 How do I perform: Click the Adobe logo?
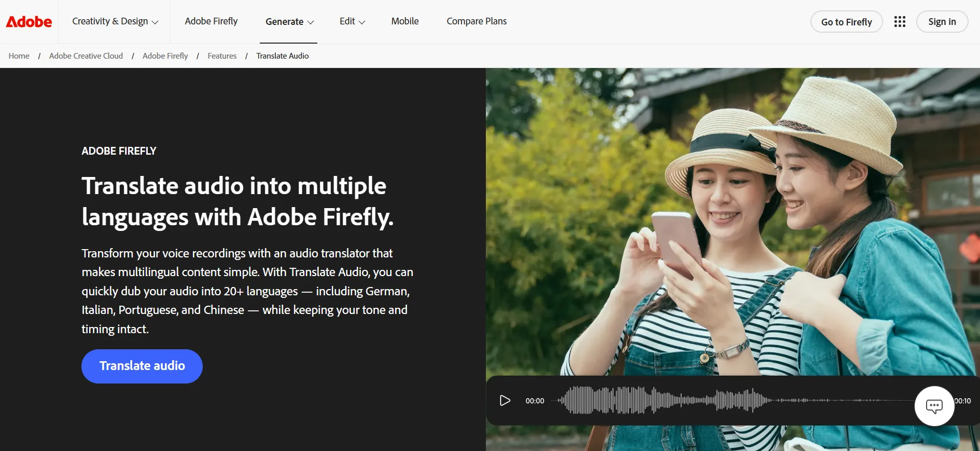tap(29, 22)
